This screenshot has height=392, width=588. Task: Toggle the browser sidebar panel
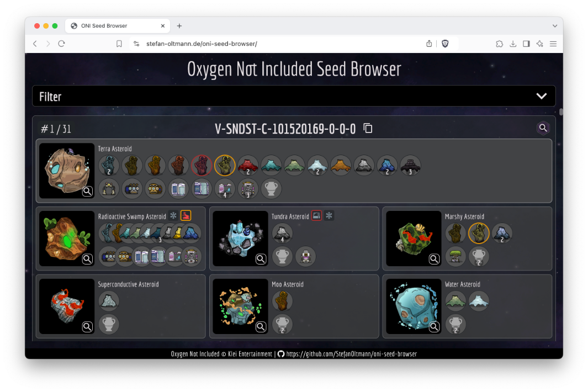[526, 44]
